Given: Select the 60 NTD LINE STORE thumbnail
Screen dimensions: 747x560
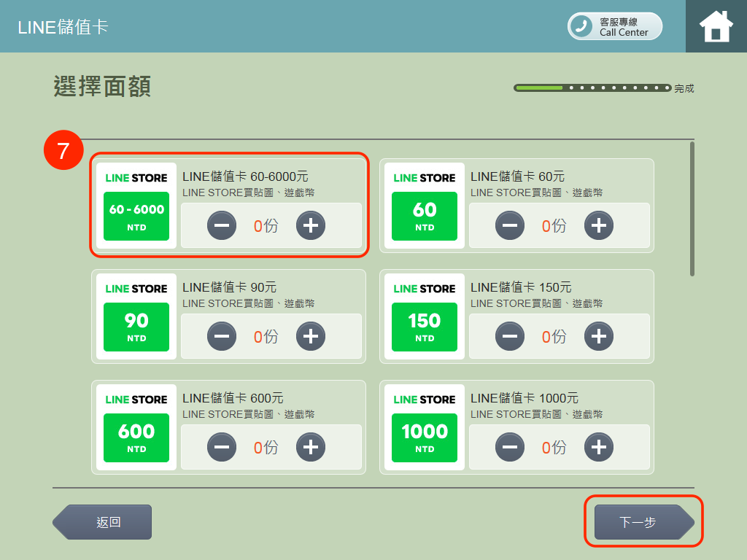Looking at the screenshot, I should (425, 206).
